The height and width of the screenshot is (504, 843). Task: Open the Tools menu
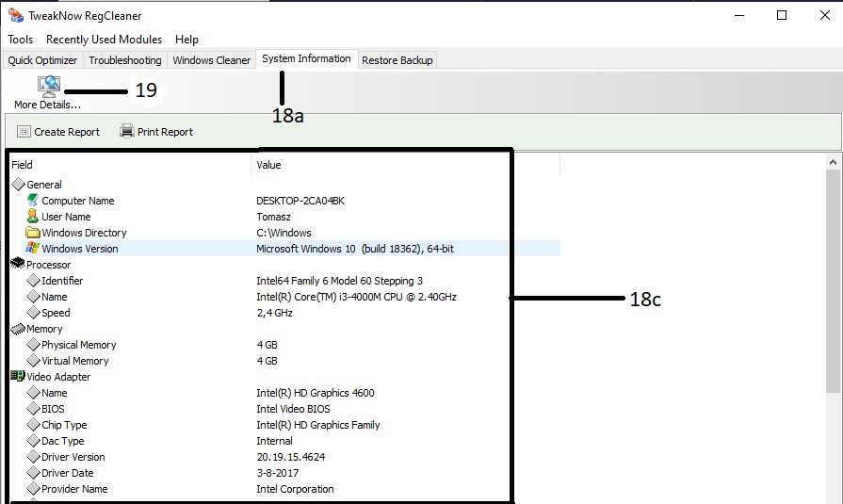[x=21, y=40]
